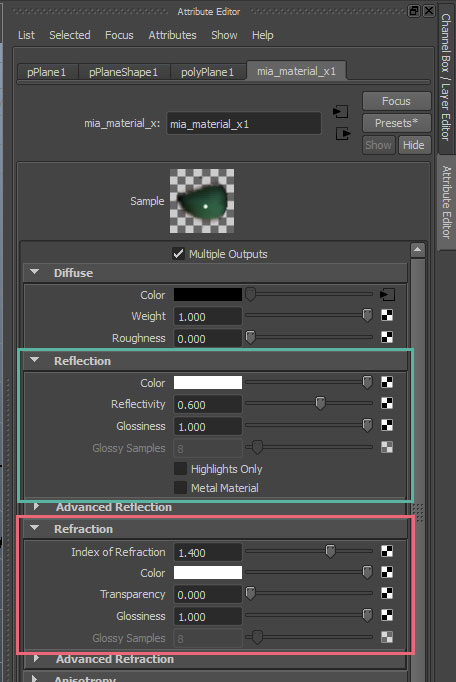Screen dimensions: 456x682
Task: Click the checker map icon for Reflectivity
Action: coord(387,403)
